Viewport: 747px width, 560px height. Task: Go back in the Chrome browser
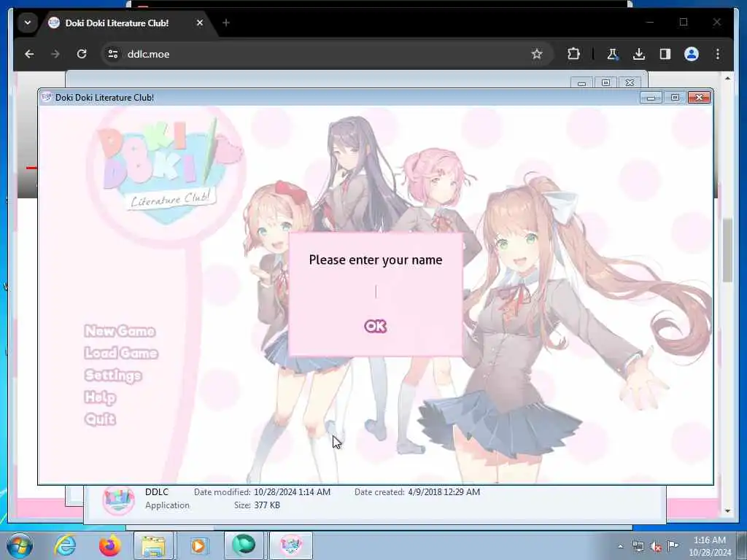29,54
